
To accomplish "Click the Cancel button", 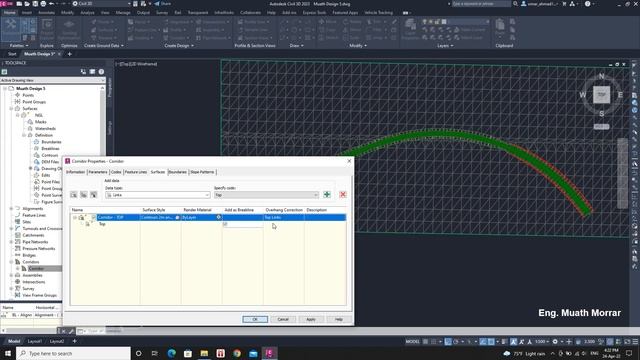I will 283,319.
